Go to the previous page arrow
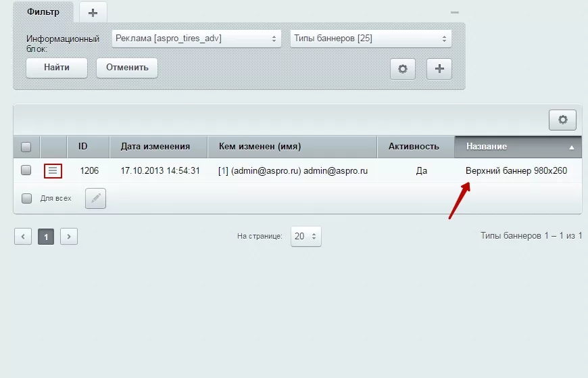 point(23,237)
